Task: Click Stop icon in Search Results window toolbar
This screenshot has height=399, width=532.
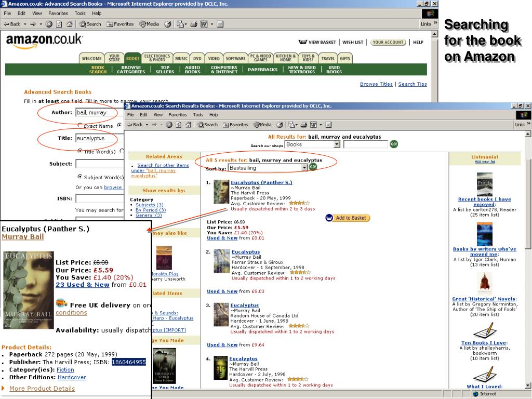Action: tap(169, 125)
